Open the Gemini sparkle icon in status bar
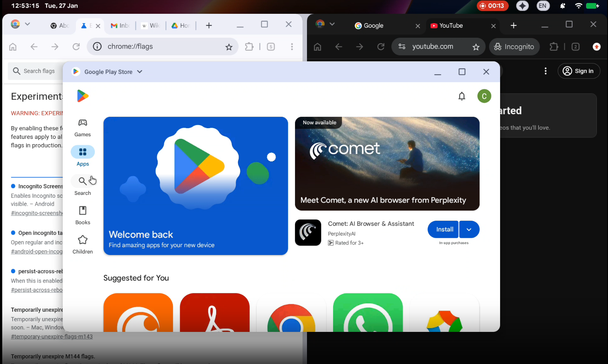Image resolution: width=608 pixels, height=364 pixels. 522,6
